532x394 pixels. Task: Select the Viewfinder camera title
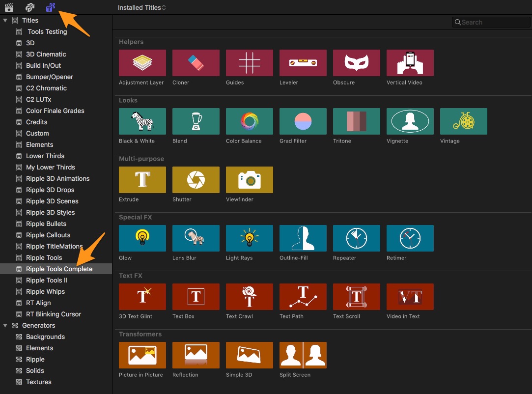[x=250, y=179]
